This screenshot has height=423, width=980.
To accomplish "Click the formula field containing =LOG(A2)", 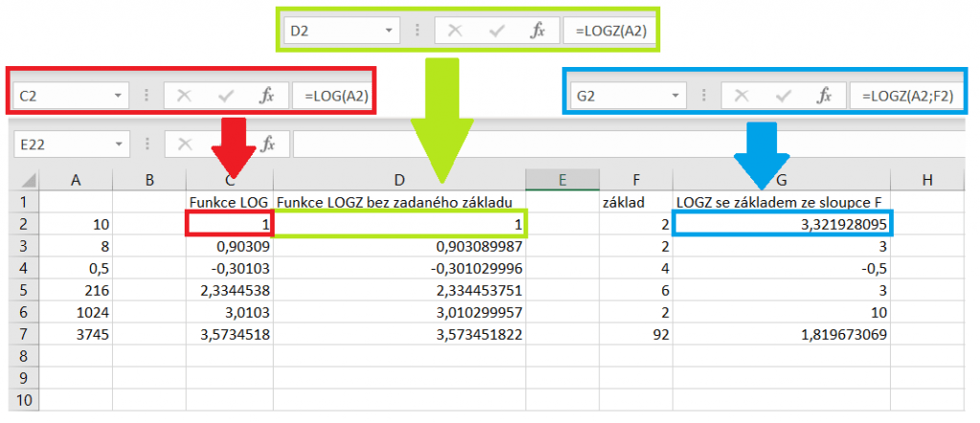I will (x=331, y=96).
